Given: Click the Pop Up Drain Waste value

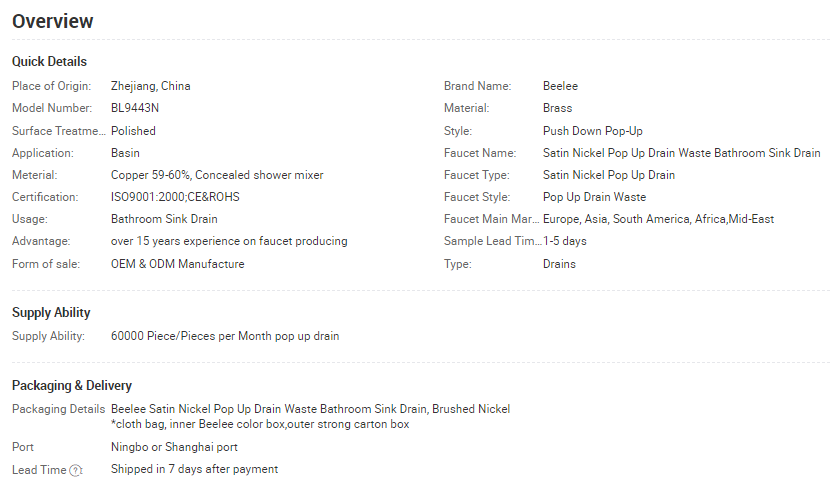Looking at the screenshot, I should [594, 197].
